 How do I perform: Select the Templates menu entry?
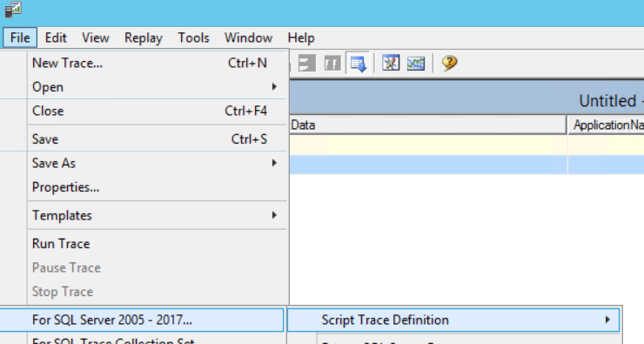(144, 215)
